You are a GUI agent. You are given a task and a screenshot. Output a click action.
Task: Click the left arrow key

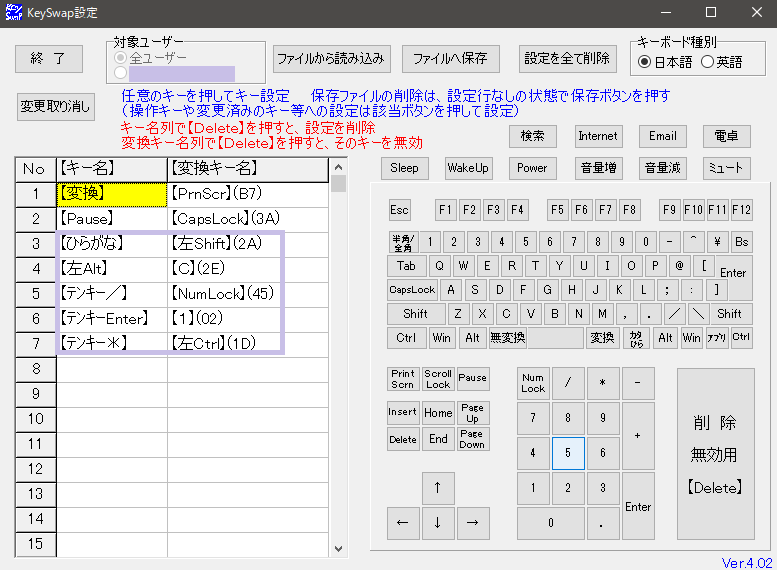(x=403, y=523)
